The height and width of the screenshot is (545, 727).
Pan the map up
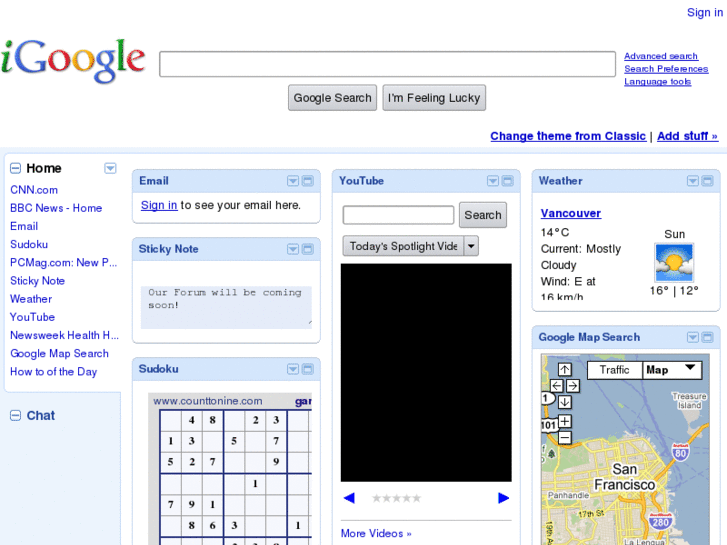coord(565,369)
